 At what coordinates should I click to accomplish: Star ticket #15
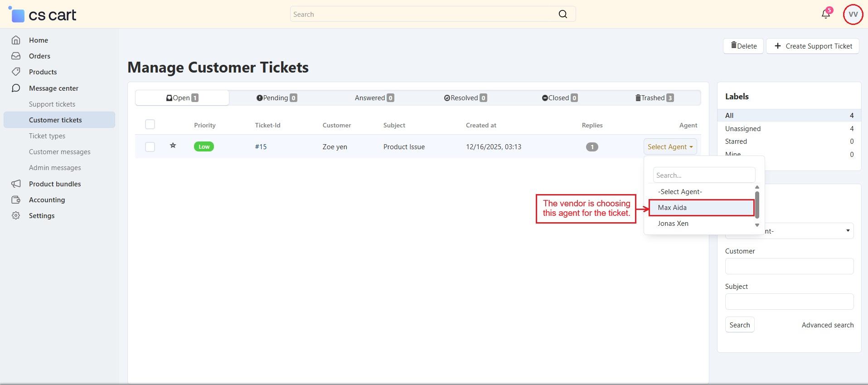point(173,146)
